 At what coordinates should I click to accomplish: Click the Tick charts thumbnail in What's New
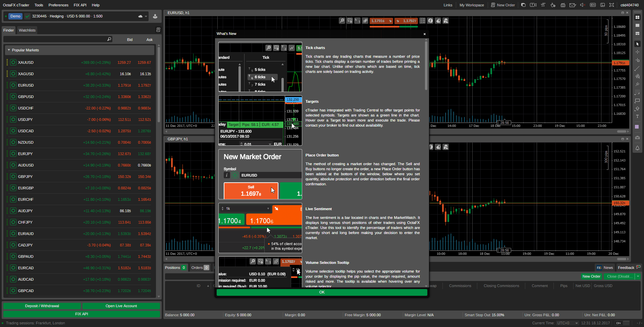click(x=260, y=67)
